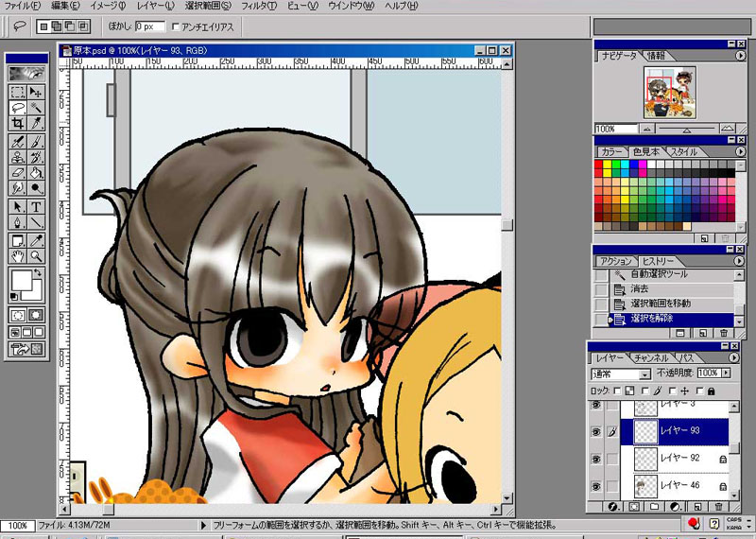The width and height of the screenshot is (756, 539).
Task: Pick the Paint Bucket tool
Action: (36, 173)
